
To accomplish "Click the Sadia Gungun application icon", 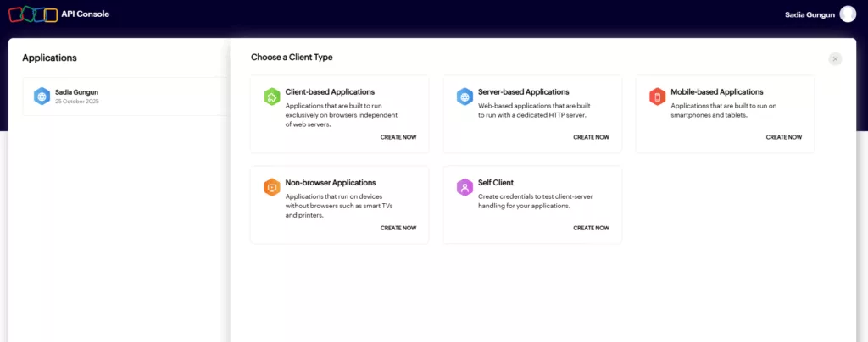I will tap(42, 96).
